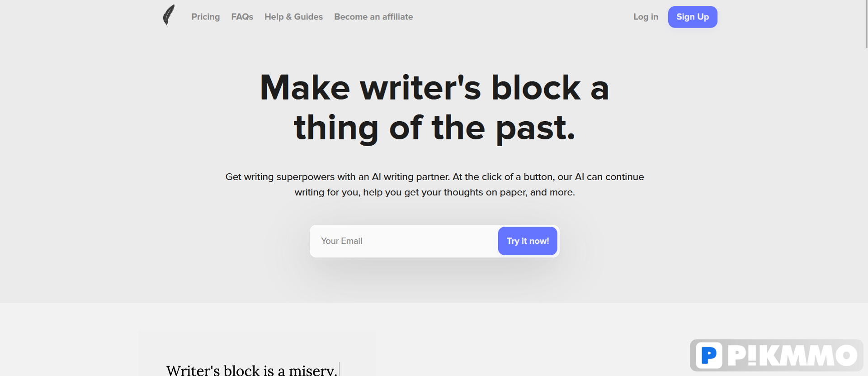Click the scrollbar track below the thumb
This screenshot has height=376, width=868.
pos(866,213)
